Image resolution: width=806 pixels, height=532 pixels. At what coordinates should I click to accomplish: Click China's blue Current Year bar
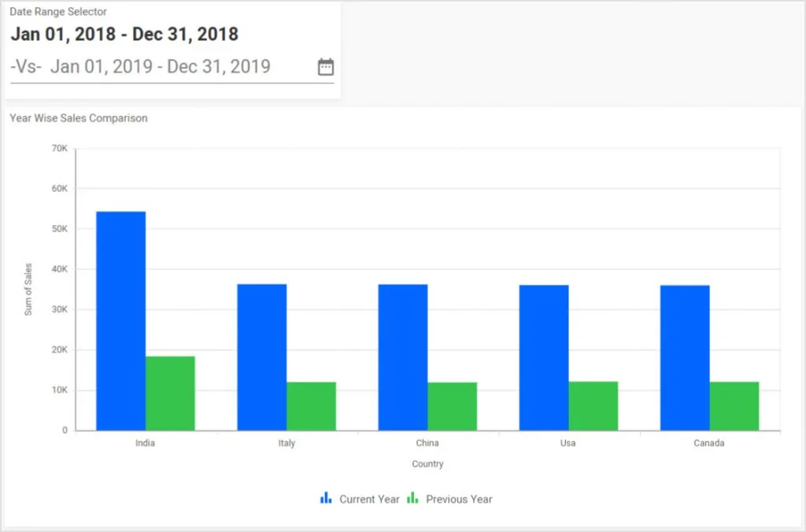[x=403, y=357]
